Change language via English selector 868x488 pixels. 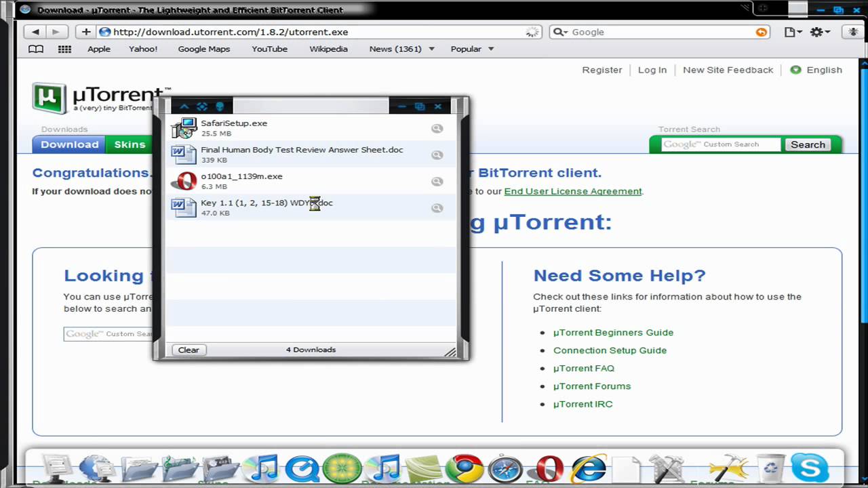point(816,70)
